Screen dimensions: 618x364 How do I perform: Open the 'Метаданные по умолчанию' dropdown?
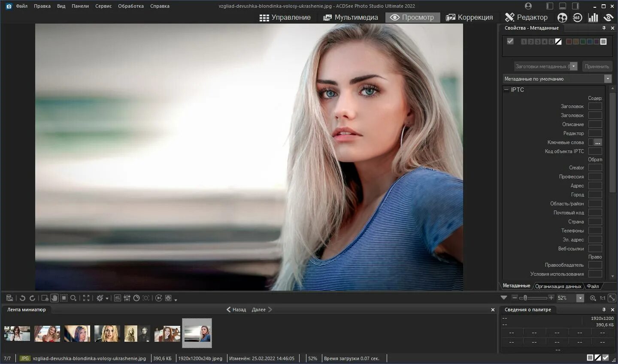pyautogui.click(x=608, y=79)
